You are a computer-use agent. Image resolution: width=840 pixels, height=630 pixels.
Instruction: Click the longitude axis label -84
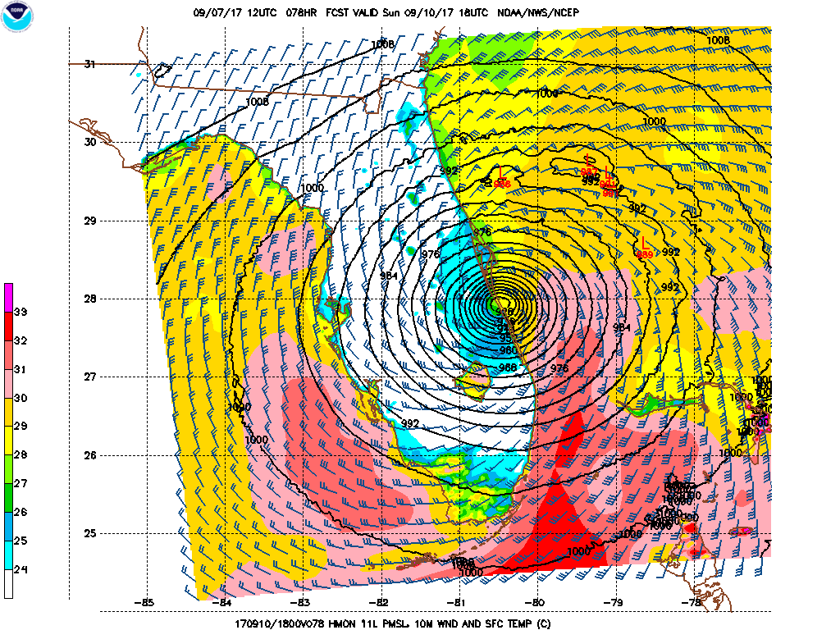221,603
